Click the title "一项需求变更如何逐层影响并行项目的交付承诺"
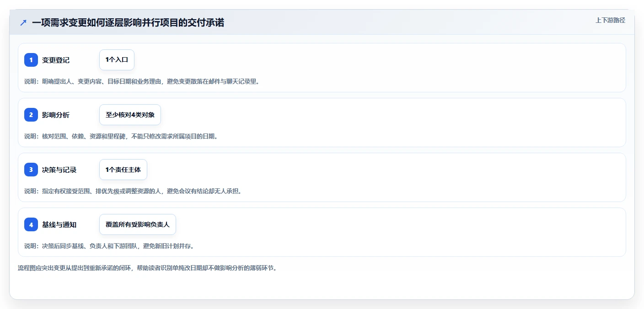This screenshot has width=644, height=309. [x=128, y=23]
